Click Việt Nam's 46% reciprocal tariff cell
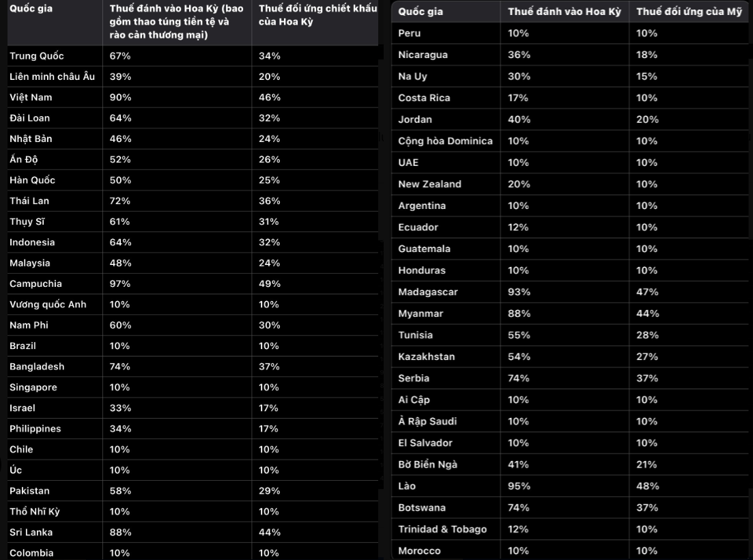Viewport: 753px width, 560px height. (x=270, y=98)
